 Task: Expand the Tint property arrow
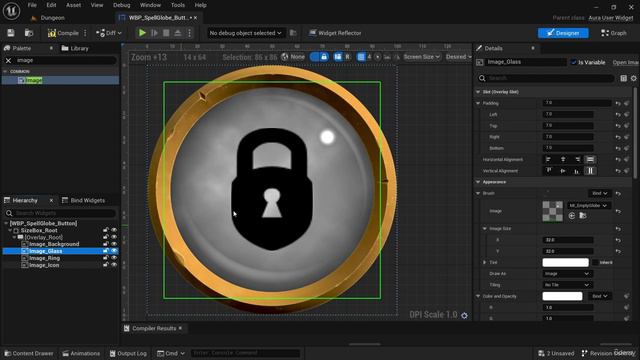(x=485, y=262)
